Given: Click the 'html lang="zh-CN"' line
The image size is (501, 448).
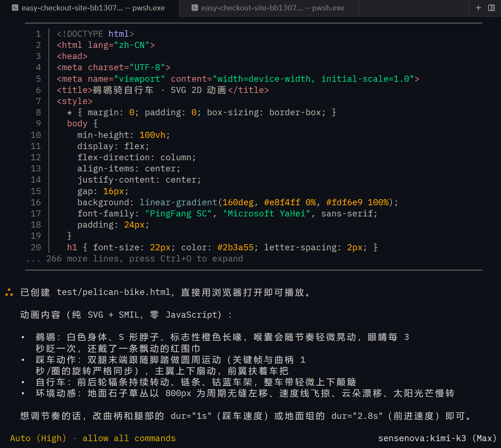Looking at the screenshot, I should click(106, 45).
